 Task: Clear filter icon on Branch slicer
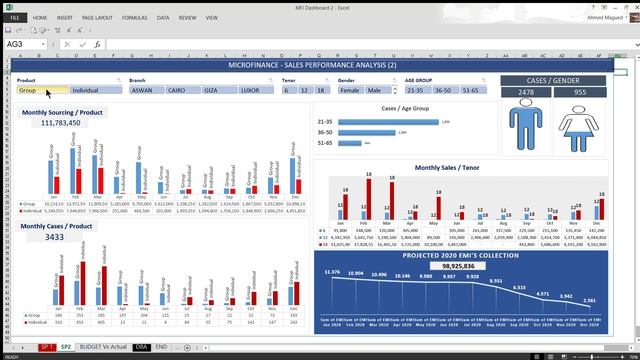coord(270,80)
